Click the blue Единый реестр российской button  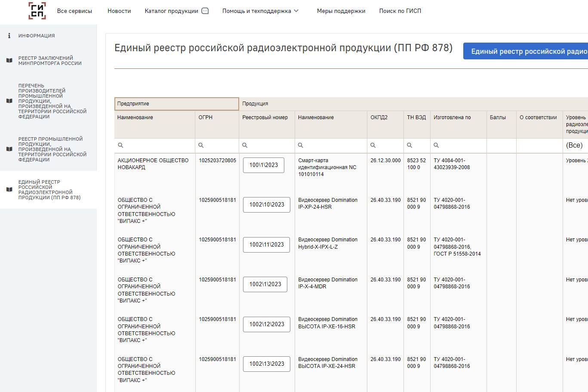pos(526,51)
